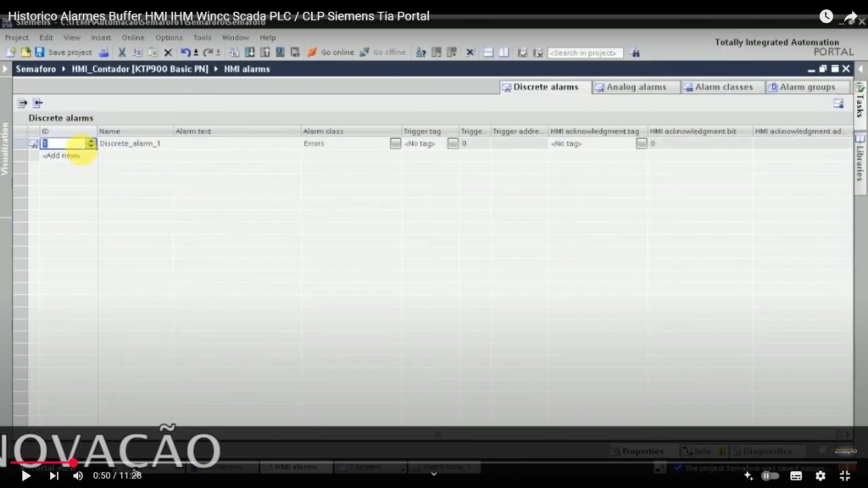
Task: Click the binoculars search icon
Action: tap(634, 53)
